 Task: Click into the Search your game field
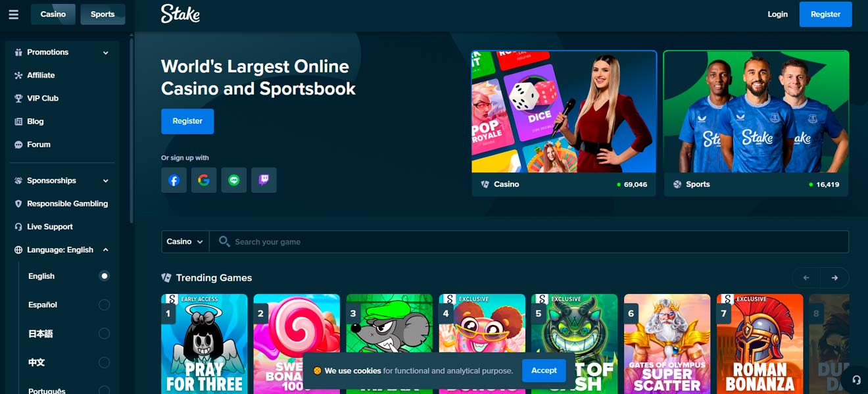(x=529, y=241)
